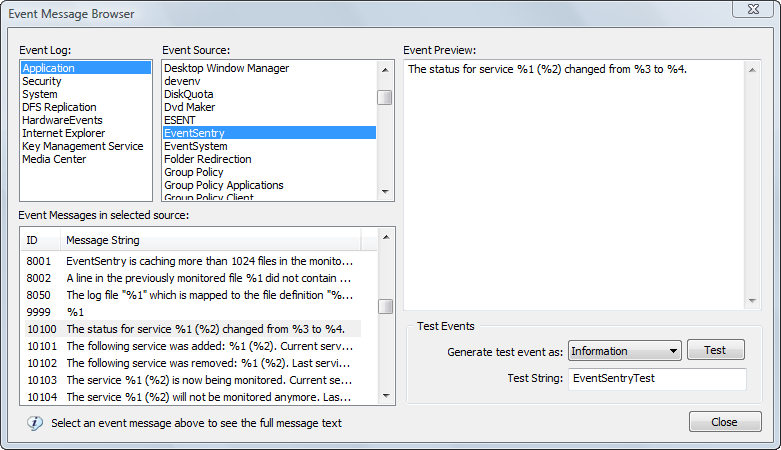
Task: Close the Event Message Browser window
Action: coord(754,9)
